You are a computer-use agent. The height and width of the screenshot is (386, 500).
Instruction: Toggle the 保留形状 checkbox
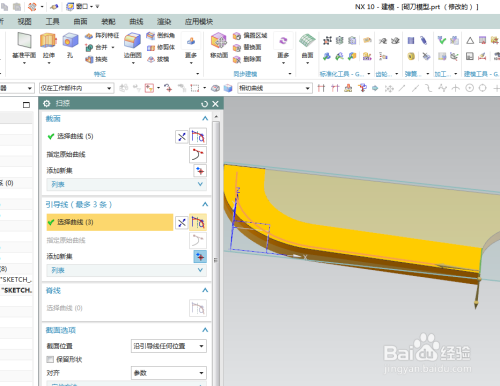pyautogui.click(x=50, y=359)
